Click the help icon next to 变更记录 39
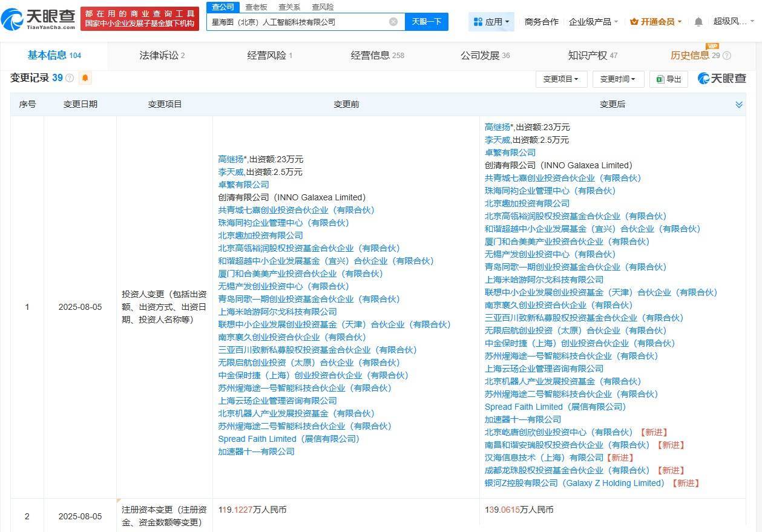Viewport: 762px width, 532px height. tap(70, 78)
